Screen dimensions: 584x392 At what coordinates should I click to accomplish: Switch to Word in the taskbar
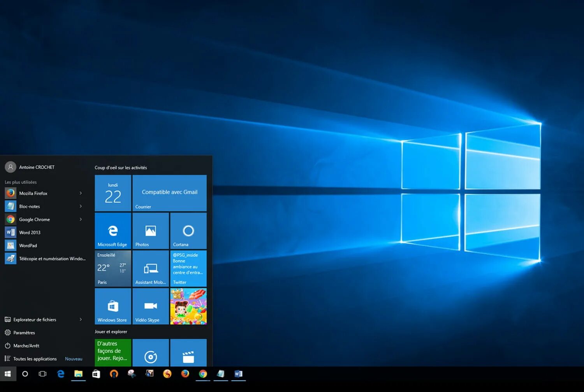pos(238,374)
